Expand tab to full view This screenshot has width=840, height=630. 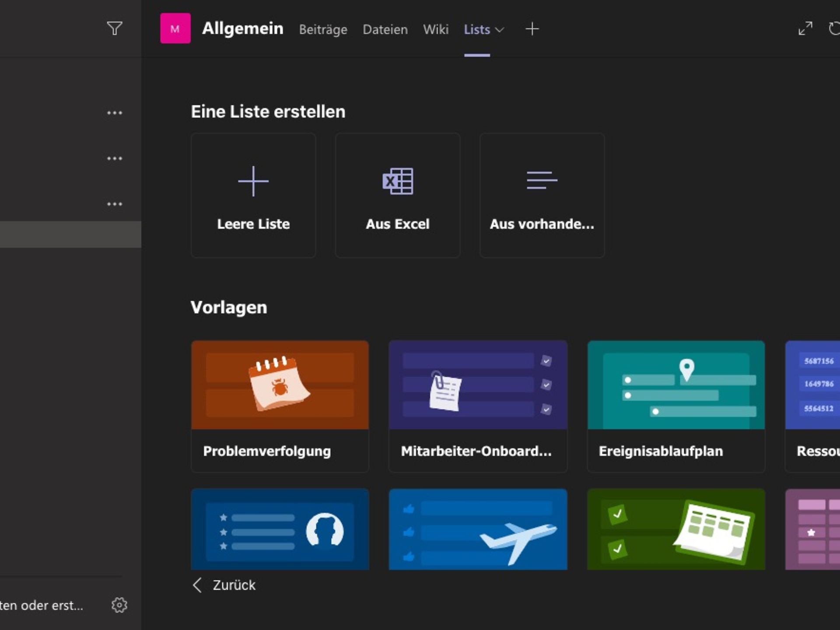[x=805, y=28]
